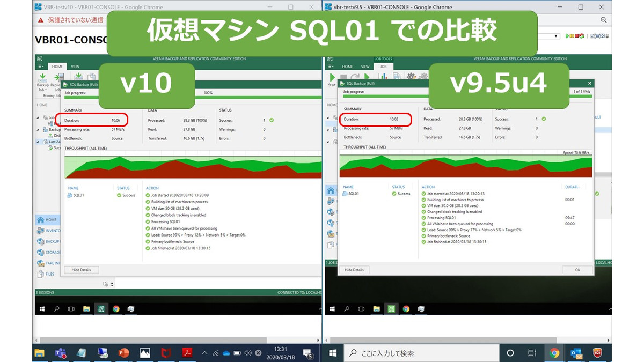644x362 pixels.
Task: Click Chrome taskbar icon inside VBR-testv10 desktop
Action: pos(116,309)
